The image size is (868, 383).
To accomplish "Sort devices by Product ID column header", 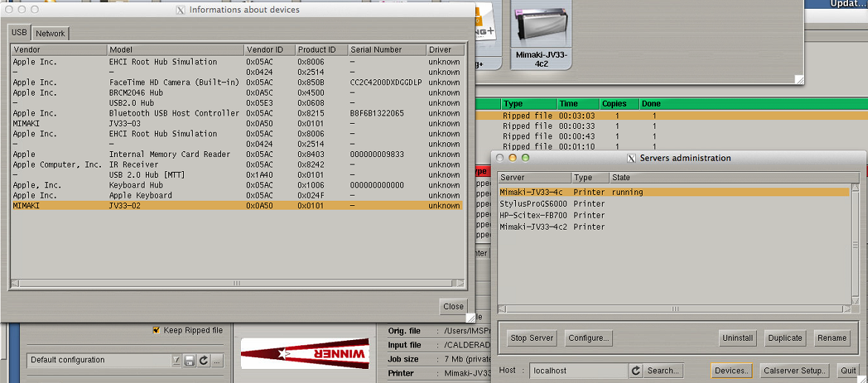I will 321,50.
